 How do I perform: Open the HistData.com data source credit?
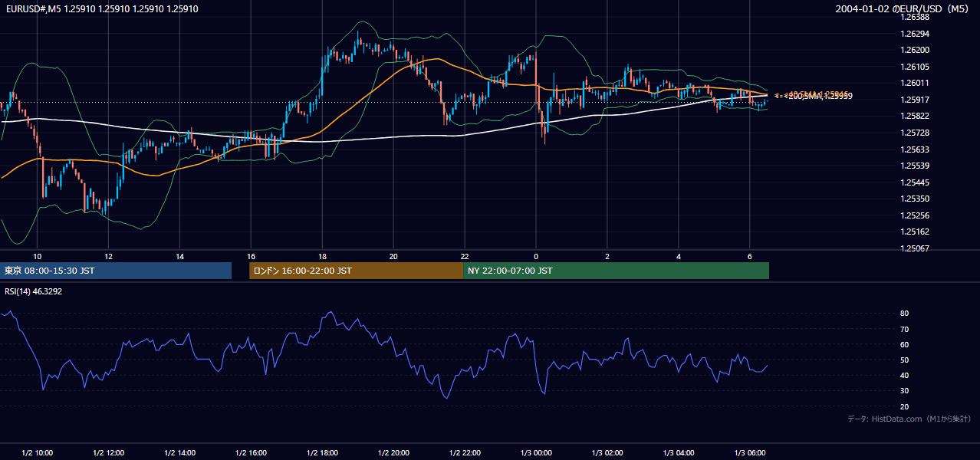(909, 419)
